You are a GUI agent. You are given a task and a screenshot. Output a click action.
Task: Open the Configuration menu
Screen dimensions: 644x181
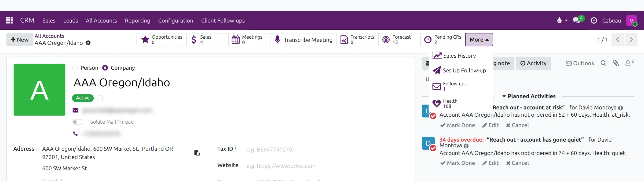(x=175, y=20)
